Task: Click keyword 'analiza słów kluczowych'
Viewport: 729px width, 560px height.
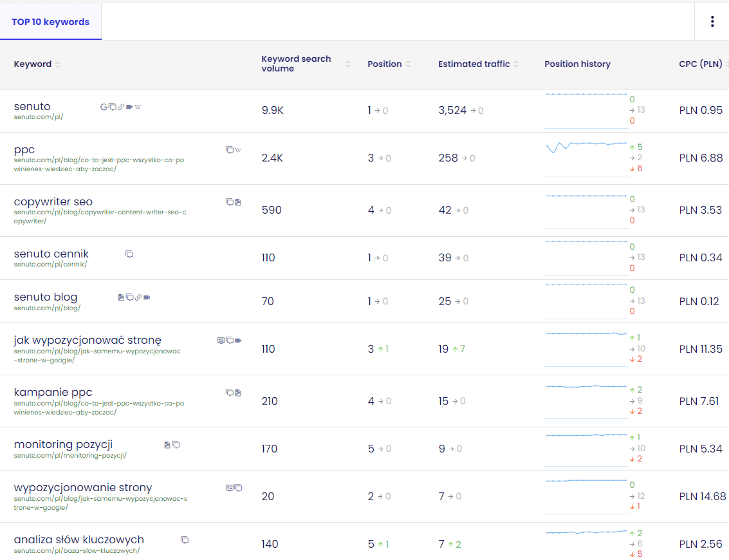Action: [79, 539]
